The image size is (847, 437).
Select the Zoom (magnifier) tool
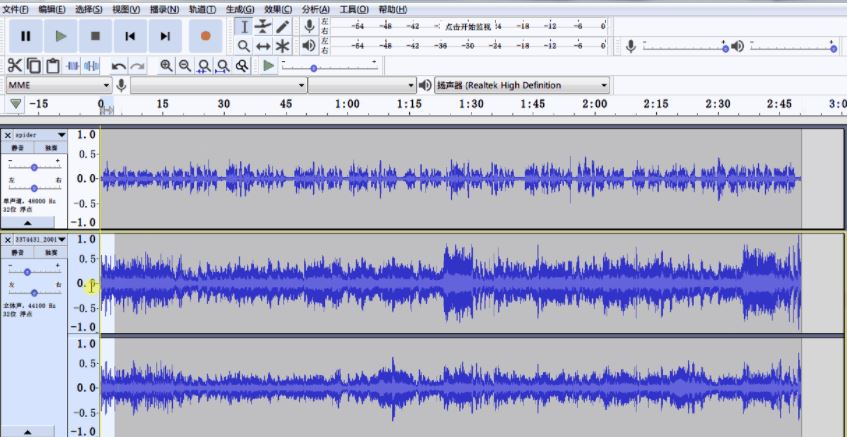pos(244,46)
